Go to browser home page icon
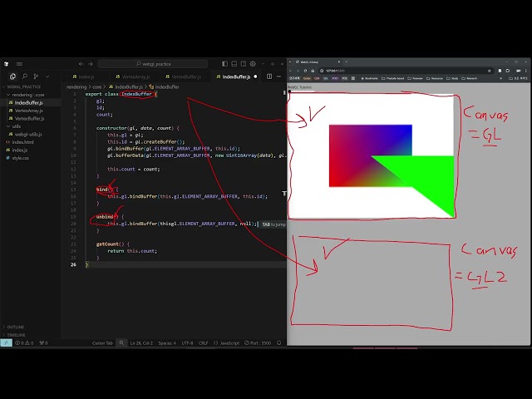 coord(313,71)
